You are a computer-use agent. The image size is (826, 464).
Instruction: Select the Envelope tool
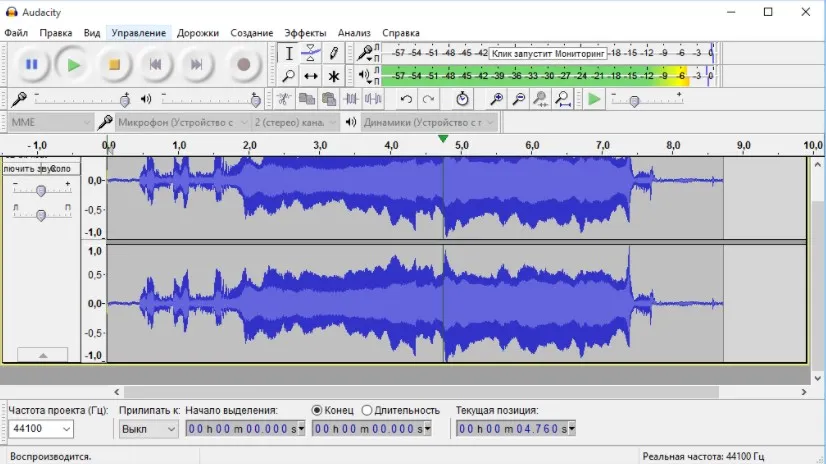(x=311, y=53)
